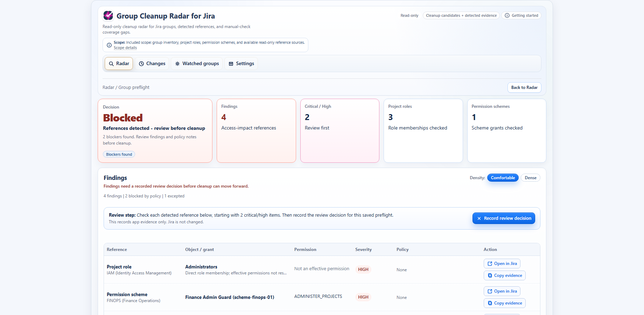The width and height of the screenshot is (644, 315).
Task: Click 'Finance Admin Guard (scheme-finops-01)' cell
Action: click(230, 297)
